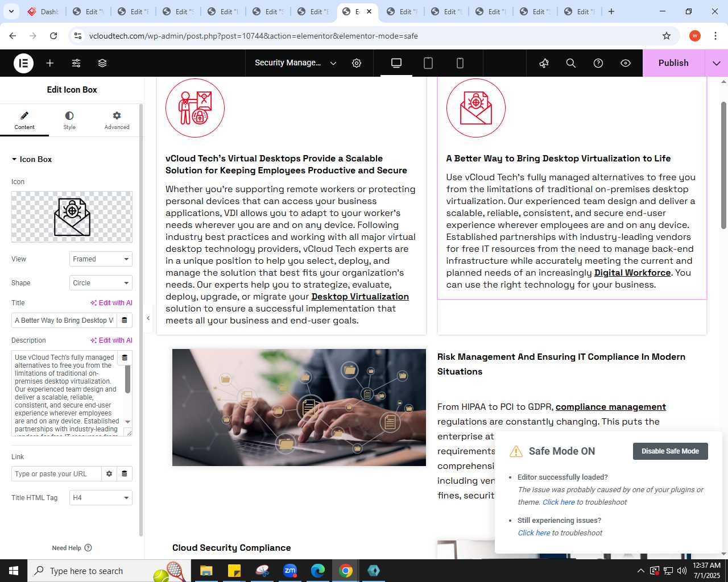Open Zoom from the taskbar
The image size is (728, 582).
pyautogui.click(x=290, y=571)
